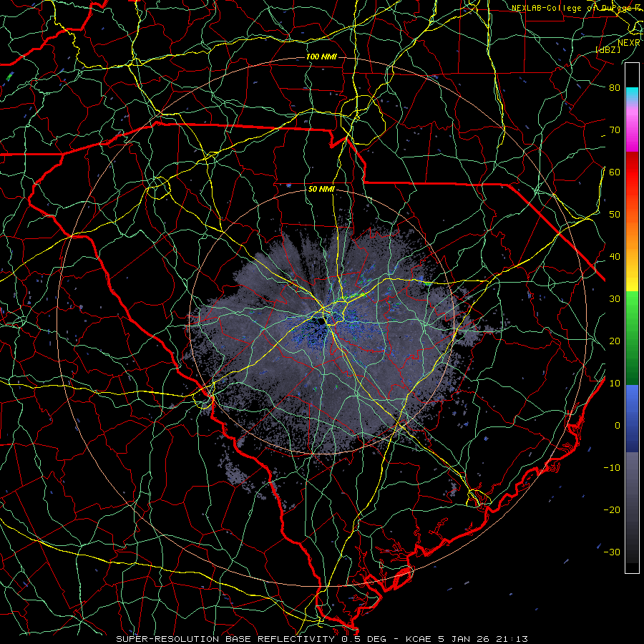Click the -30 value on dBZ scale

pyautogui.click(x=612, y=552)
